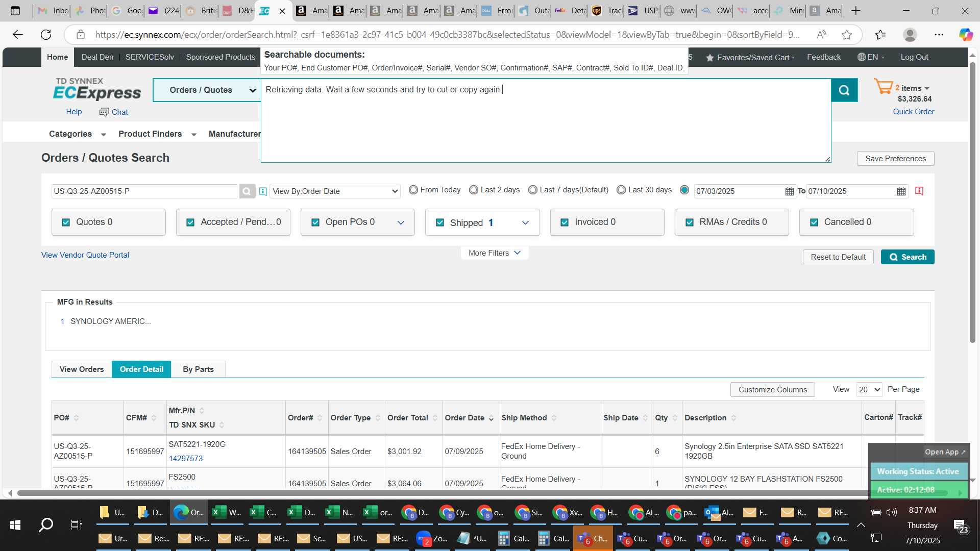Click the volume speaker tray icon
The height and width of the screenshot is (551, 980).
coord(892,512)
